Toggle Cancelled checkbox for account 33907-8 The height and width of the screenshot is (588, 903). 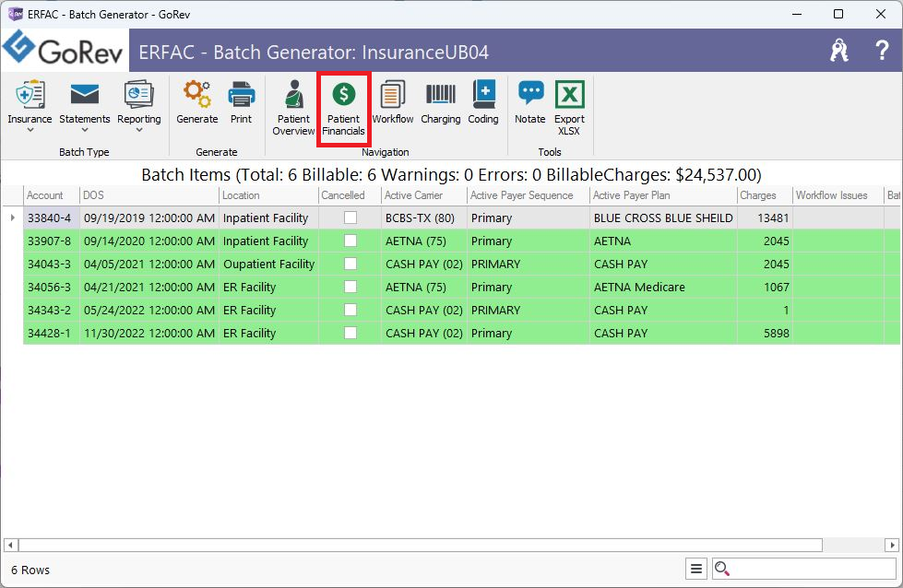pos(351,241)
